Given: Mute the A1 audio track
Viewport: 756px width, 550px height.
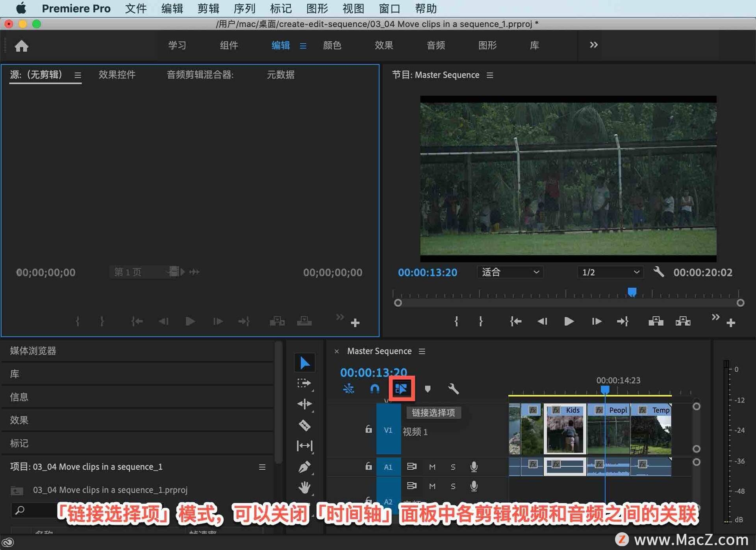Looking at the screenshot, I should click(432, 467).
